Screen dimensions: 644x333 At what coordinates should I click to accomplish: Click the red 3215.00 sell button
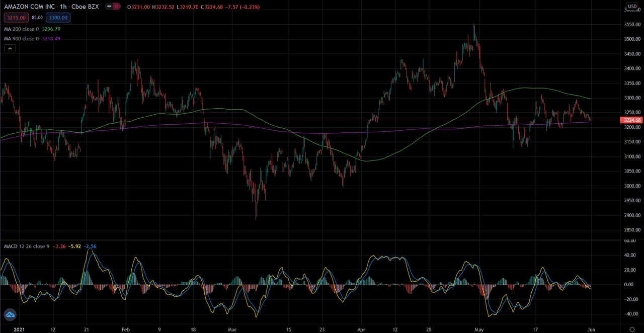16,18
